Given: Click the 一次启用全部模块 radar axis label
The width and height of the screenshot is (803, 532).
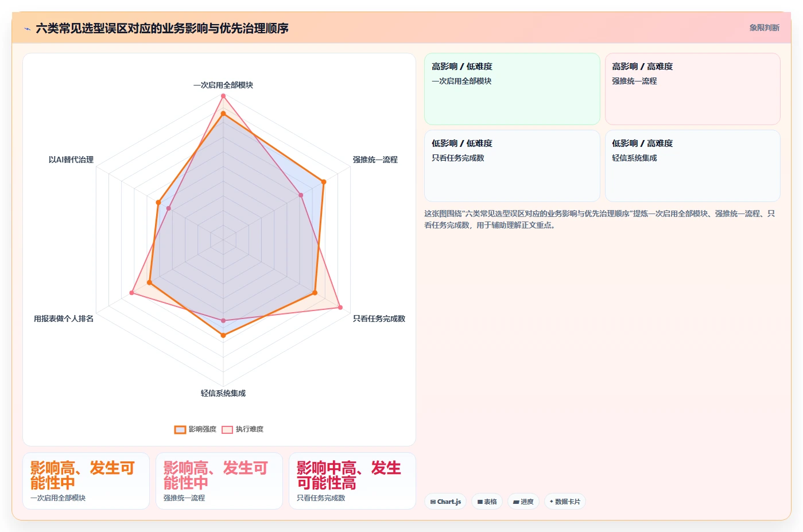Looking at the screenshot, I should point(223,85).
